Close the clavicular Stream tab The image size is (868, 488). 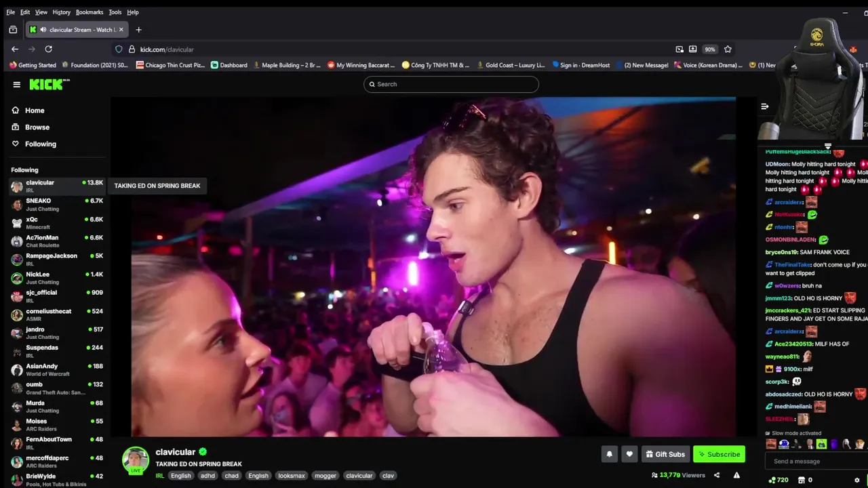(x=121, y=30)
